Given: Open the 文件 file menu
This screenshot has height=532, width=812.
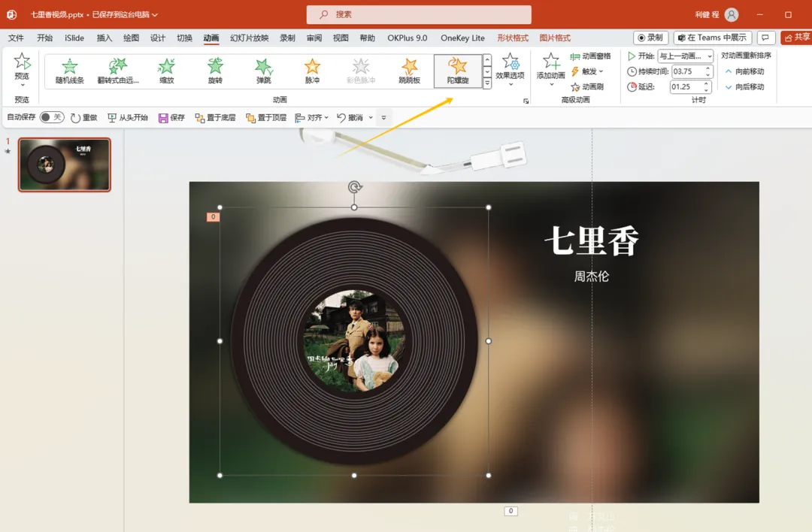Looking at the screenshot, I should click(x=16, y=38).
